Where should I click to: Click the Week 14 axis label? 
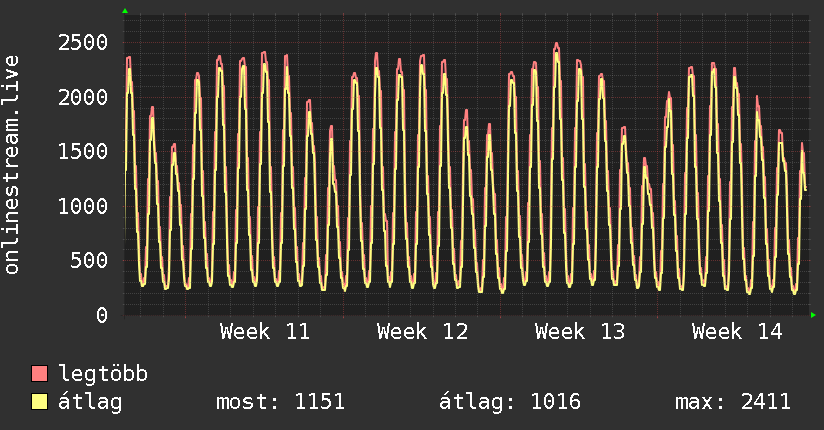736,332
